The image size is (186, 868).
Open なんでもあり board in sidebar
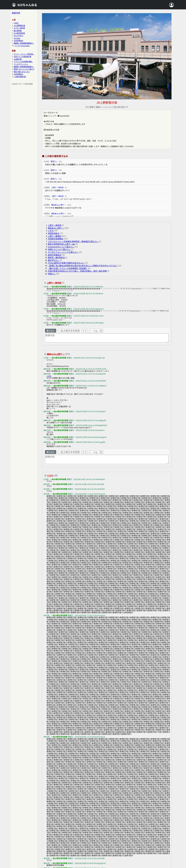pos(19,36)
